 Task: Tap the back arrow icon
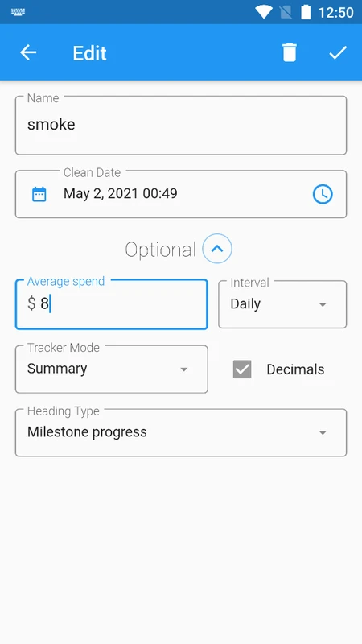[x=28, y=52]
